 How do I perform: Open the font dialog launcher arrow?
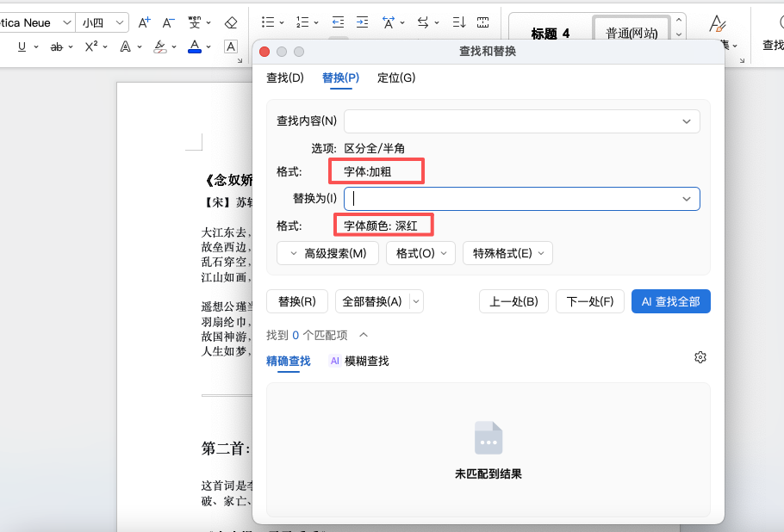(240, 60)
